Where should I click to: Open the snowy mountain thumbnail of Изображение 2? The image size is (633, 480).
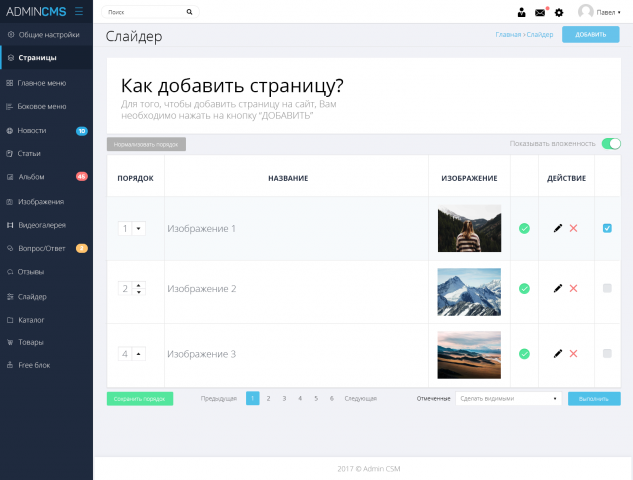[x=469, y=292]
